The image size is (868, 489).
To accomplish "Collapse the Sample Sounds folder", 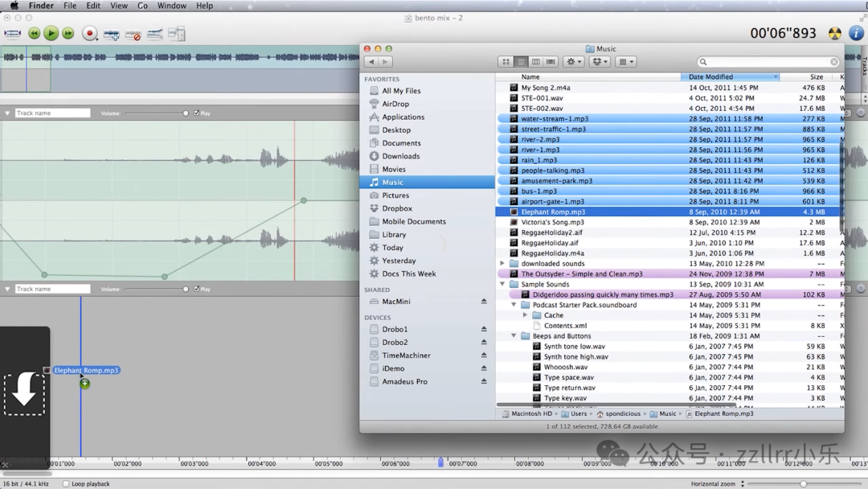I will [503, 285].
